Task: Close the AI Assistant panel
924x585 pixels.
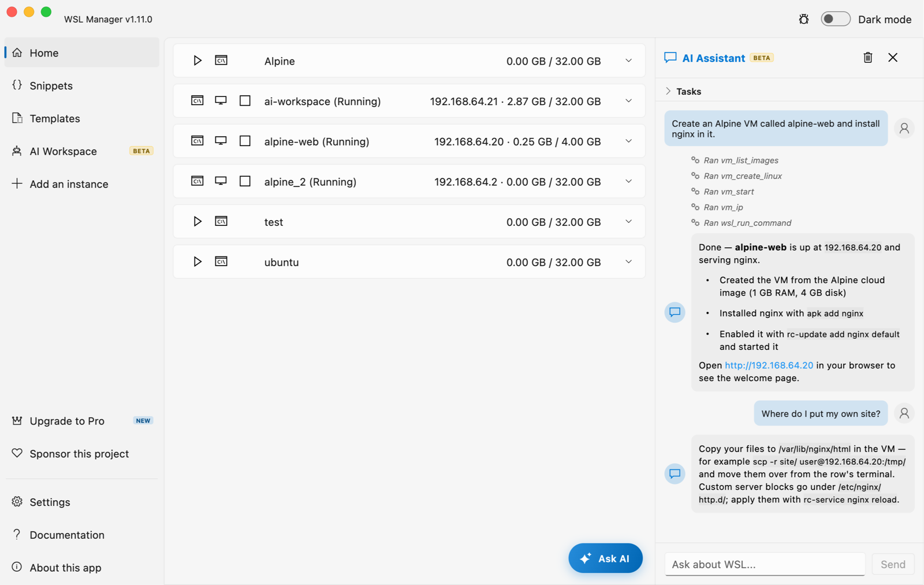Action: (x=893, y=57)
